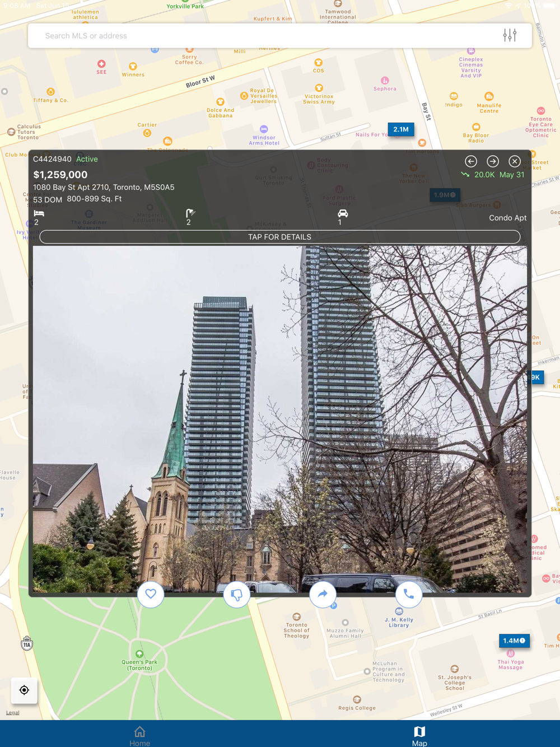The width and height of the screenshot is (560, 747).
Task: Click the 53 DOM text
Action: (x=48, y=199)
